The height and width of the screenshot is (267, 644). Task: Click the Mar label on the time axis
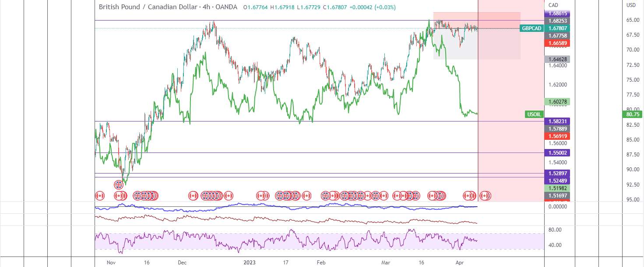[x=386, y=263]
